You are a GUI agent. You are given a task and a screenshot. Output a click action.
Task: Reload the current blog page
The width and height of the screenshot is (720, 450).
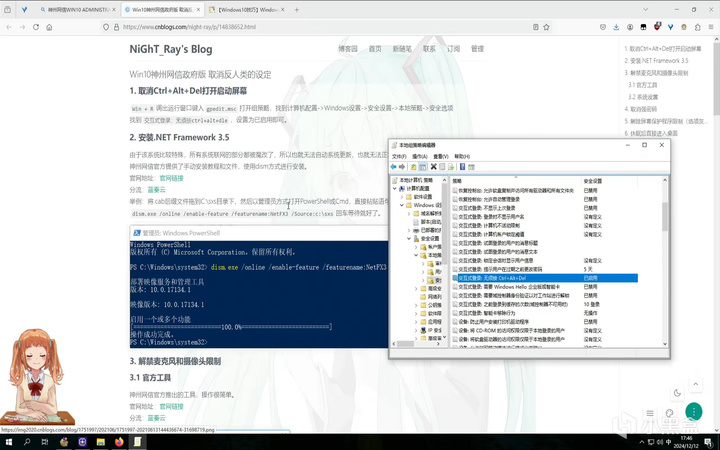tap(36, 27)
